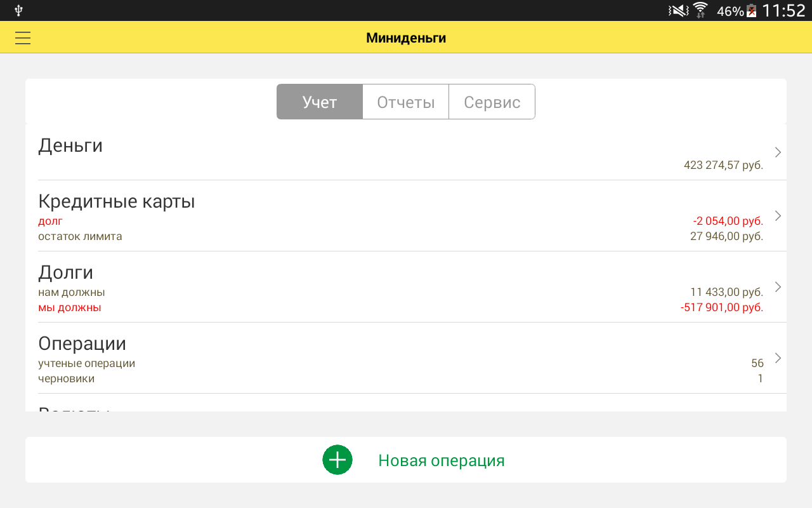Tap the -2 054,00 руб. debt amount
This screenshot has width=812, height=508.
728,221
